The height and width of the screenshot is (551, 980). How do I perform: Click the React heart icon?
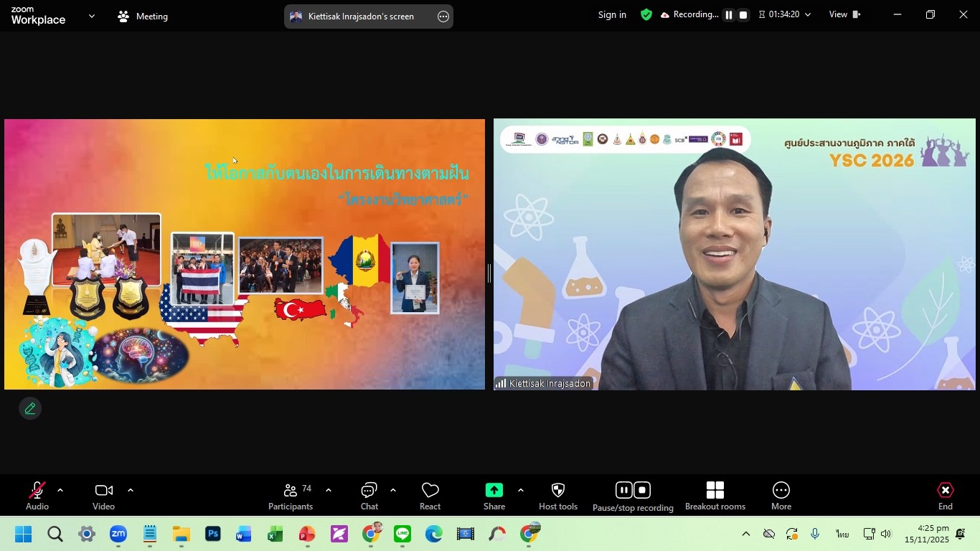[x=430, y=496]
